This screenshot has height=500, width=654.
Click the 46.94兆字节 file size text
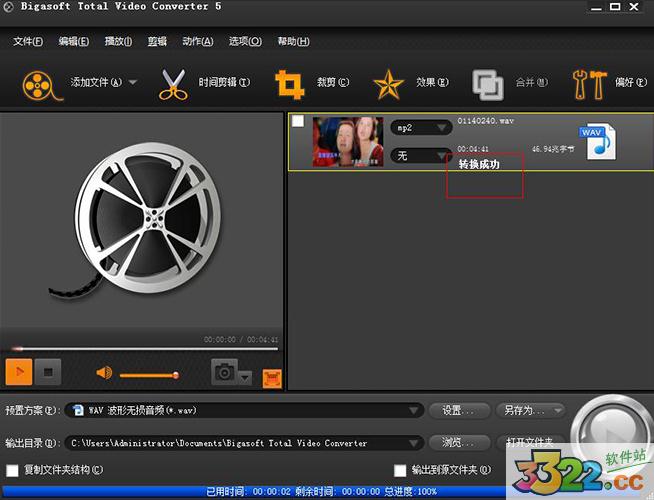tap(553, 149)
